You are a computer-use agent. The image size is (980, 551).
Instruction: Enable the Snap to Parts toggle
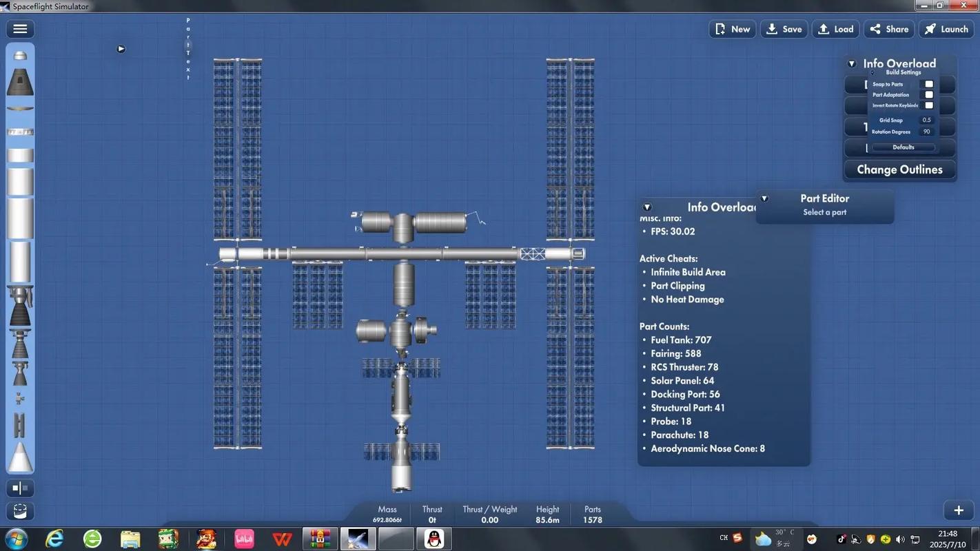928,84
